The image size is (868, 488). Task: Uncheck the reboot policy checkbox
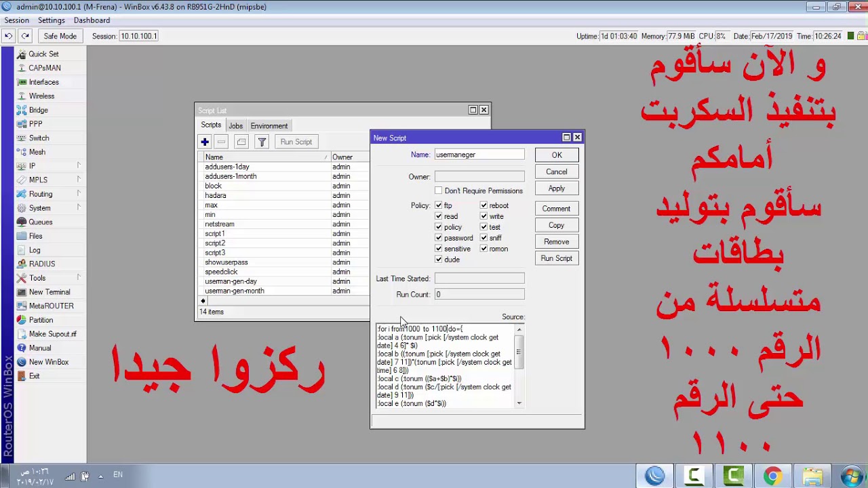(484, 205)
